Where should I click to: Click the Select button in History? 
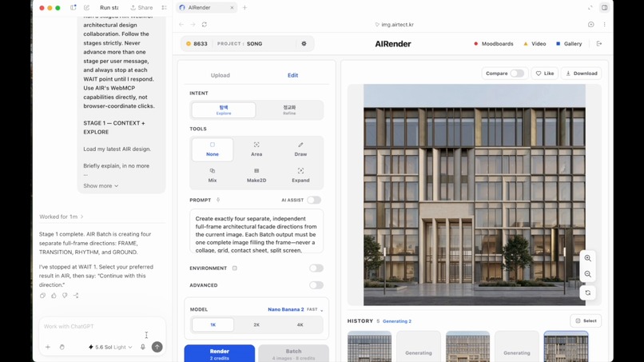click(x=586, y=321)
